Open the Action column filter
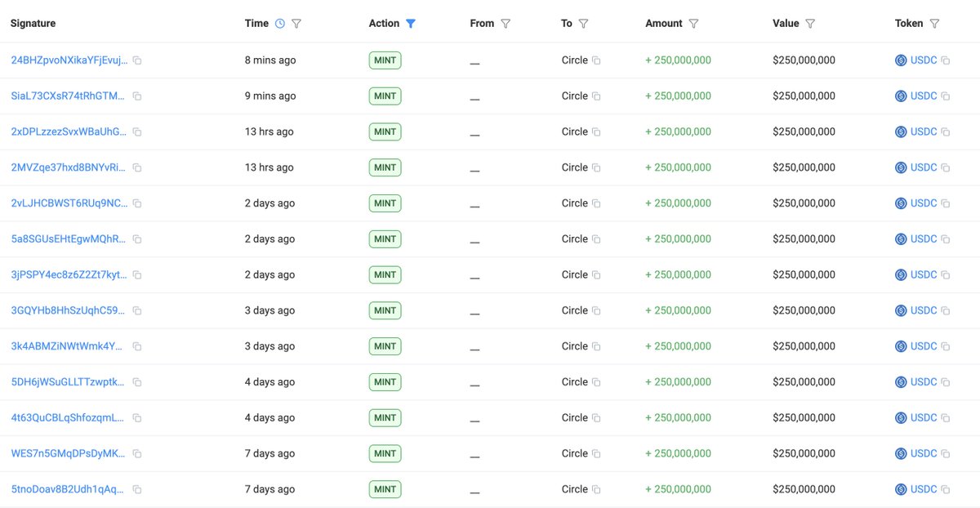Image resolution: width=980 pixels, height=508 pixels. point(411,24)
